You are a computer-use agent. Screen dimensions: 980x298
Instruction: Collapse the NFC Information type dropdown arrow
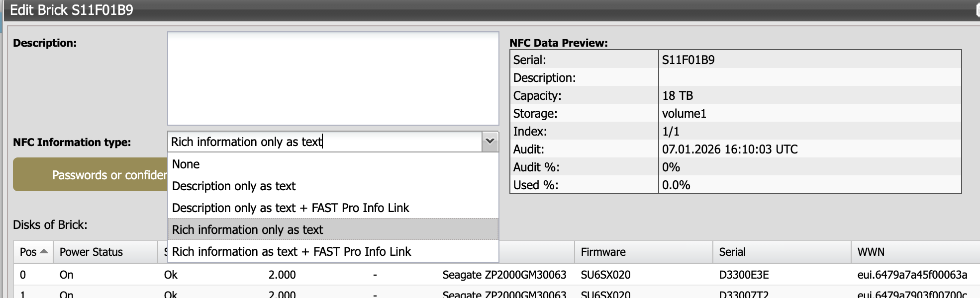490,142
